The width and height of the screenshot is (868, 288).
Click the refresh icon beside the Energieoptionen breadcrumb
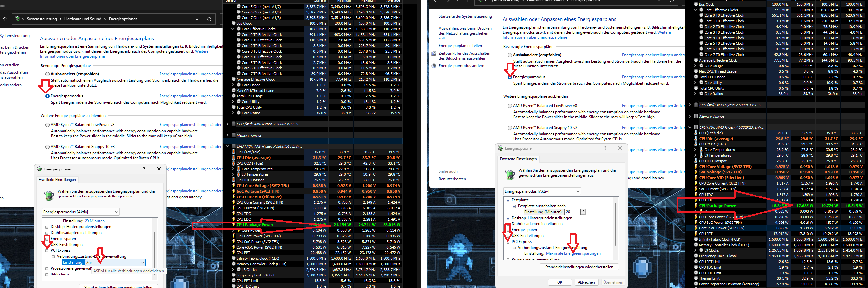click(x=209, y=19)
